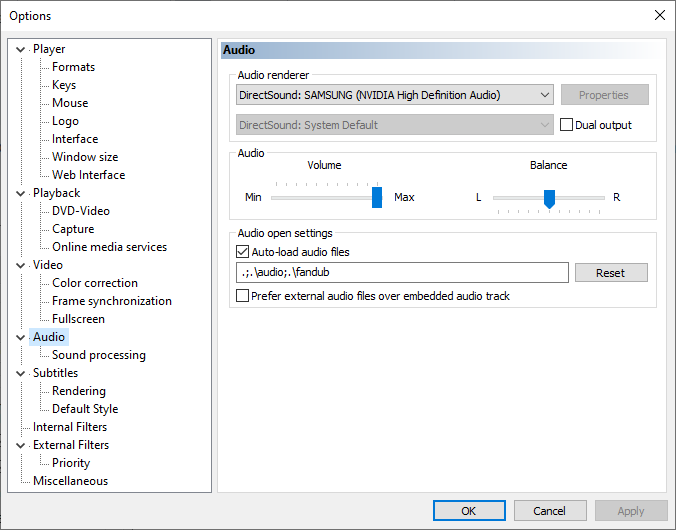This screenshot has width=676, height=530.
Task: Click the Volume slider handle
Action: coord(377,197)
